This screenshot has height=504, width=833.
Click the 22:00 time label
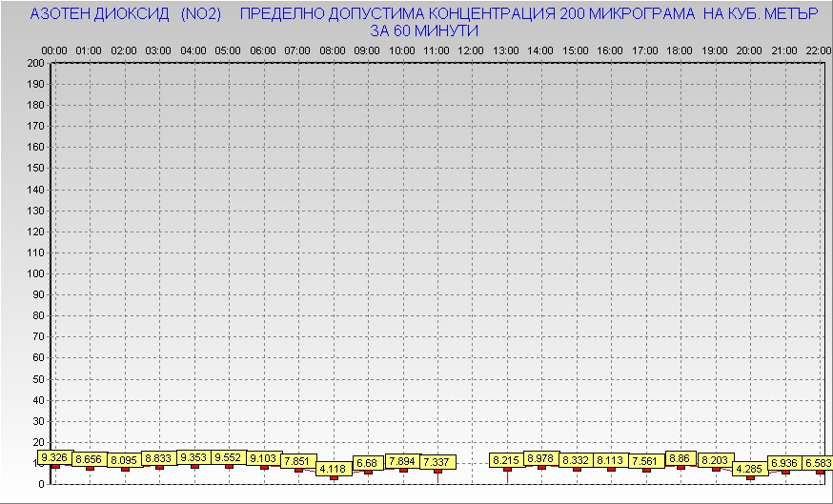pyautogui.click(x=819, y=51)
